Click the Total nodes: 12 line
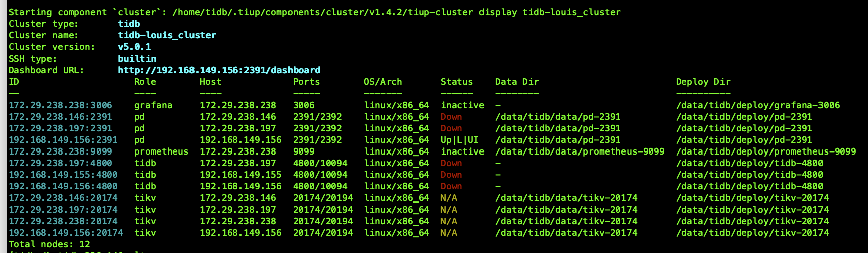This screenshot has width=868, height=253. coord(50,244)
